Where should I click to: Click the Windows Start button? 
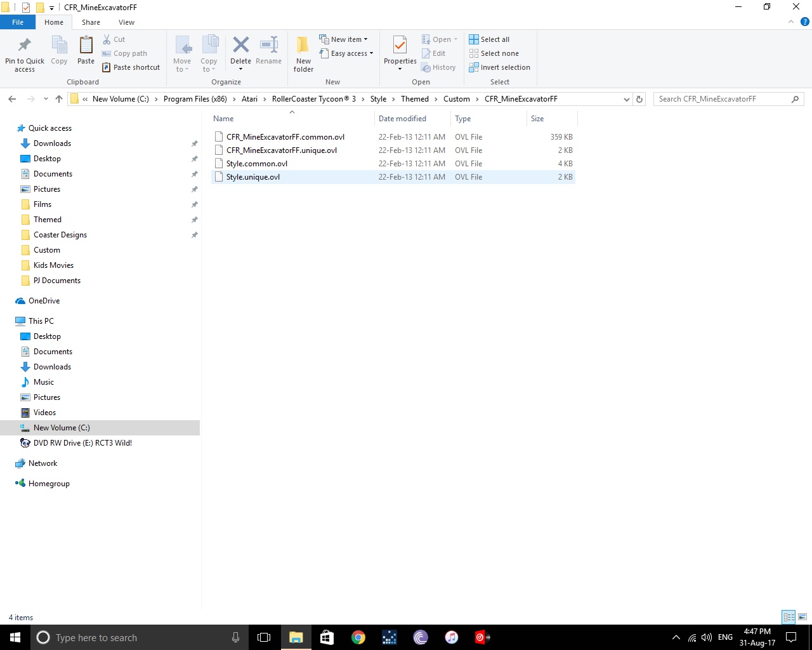point(15,637)
